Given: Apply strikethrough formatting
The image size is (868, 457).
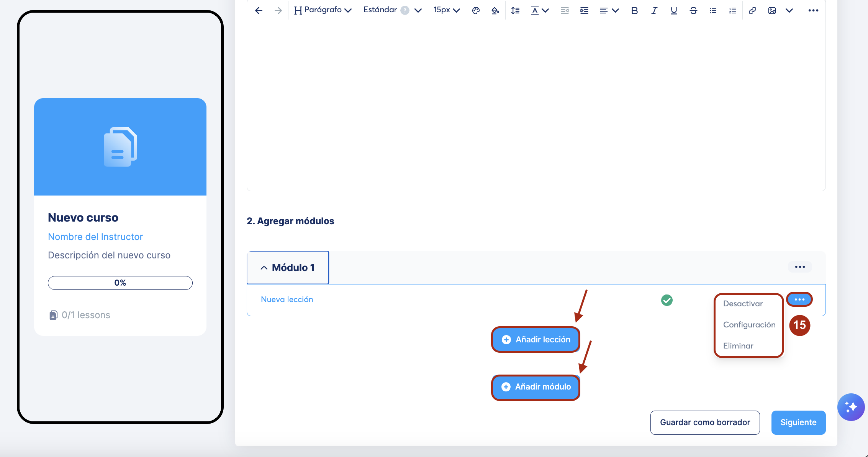Looking at the screenshot, I should click(693, 11).
